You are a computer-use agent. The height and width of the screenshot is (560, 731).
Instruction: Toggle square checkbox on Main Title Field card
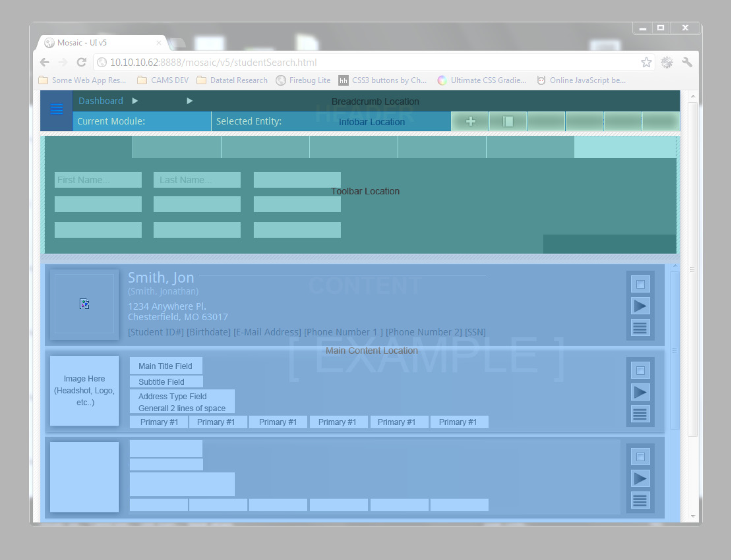[640, 371]
